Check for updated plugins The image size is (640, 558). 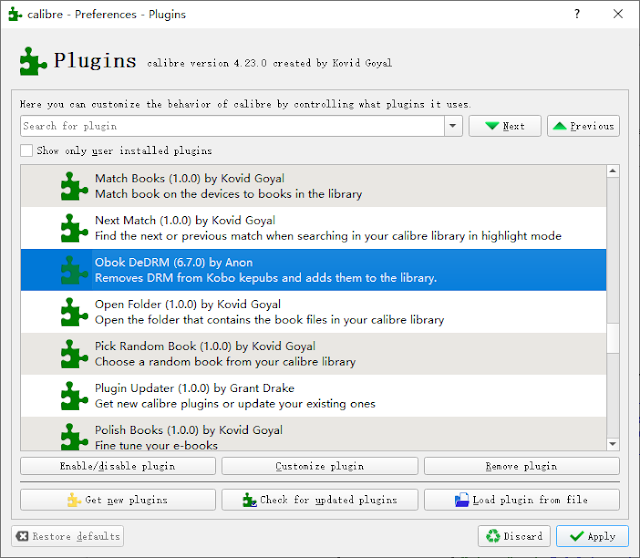click(x=320, y=500)
